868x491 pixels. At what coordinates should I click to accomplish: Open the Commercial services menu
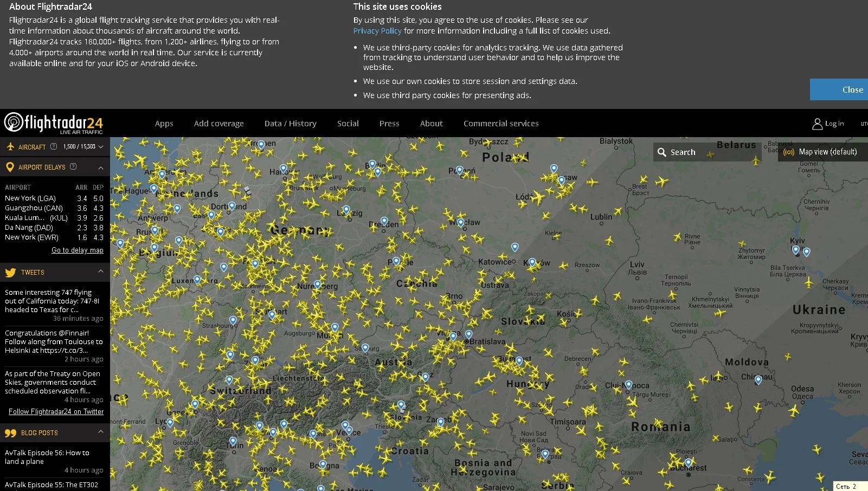pos(500,124)
